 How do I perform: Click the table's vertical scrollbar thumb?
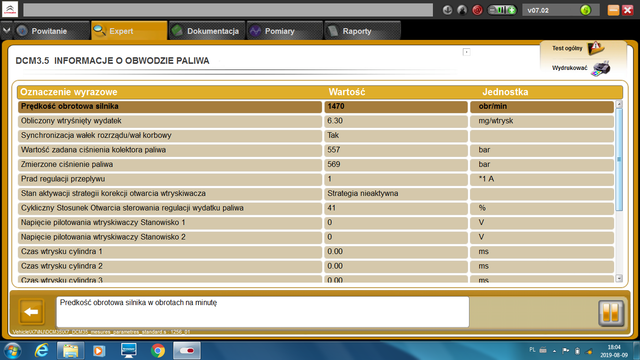click(619, 160)
